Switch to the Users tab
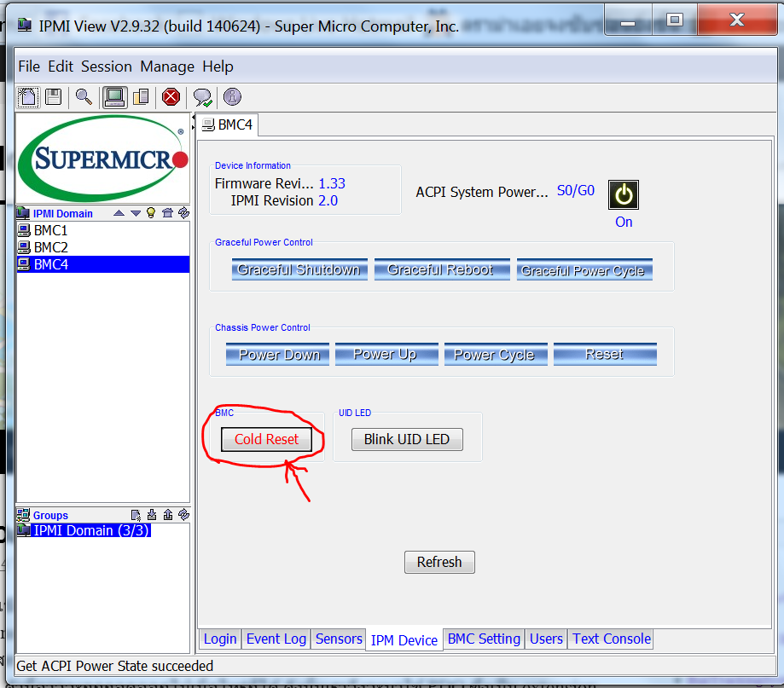Screen dimensions: 784x688 click(546, 639)
